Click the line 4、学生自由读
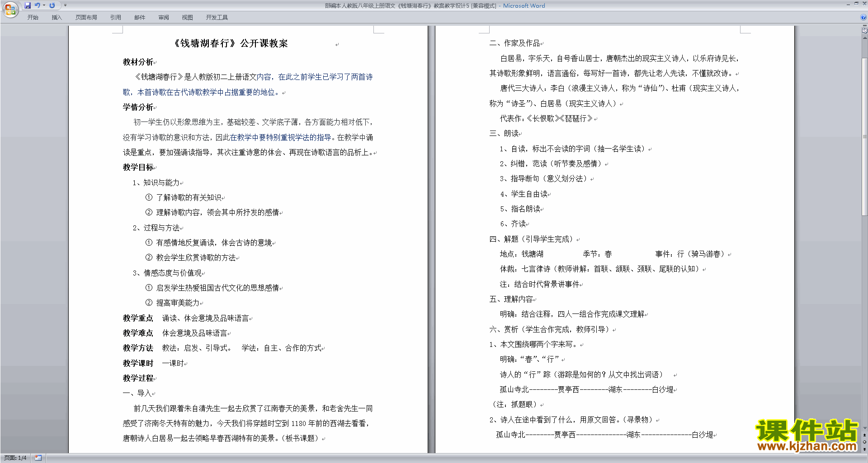 (x=524, y=194)
